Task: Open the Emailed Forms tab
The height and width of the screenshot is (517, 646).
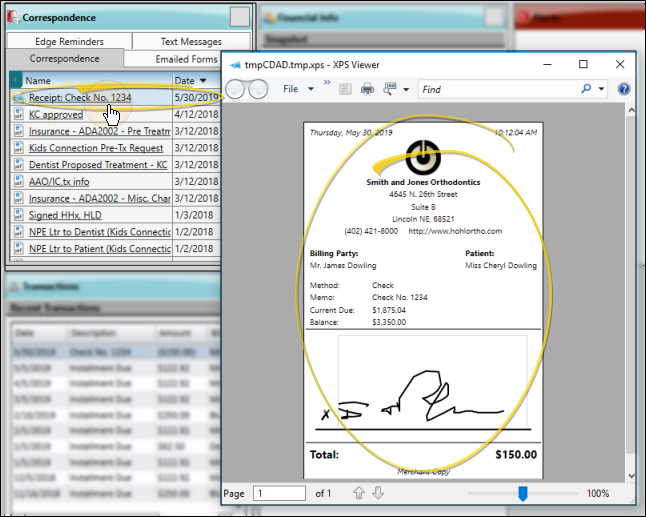Action: tap(186, 59)
